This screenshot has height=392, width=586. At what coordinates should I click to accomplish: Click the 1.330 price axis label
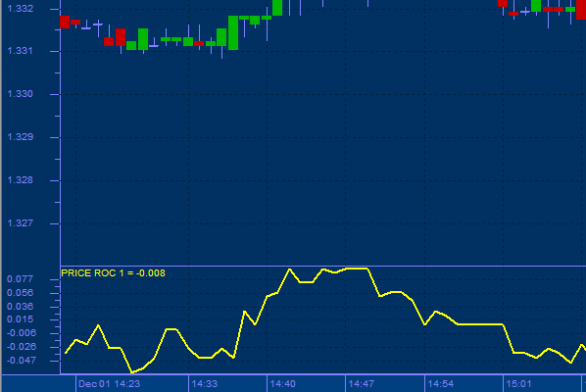(21, 94)
